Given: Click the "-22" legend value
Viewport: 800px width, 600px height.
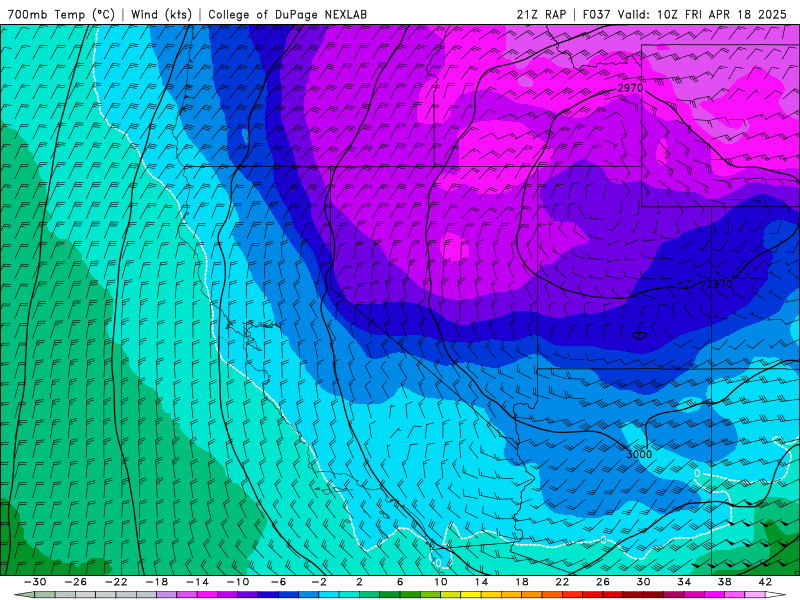Looking at the screenshot, I should pyautogui.click(x=116, y=582).
